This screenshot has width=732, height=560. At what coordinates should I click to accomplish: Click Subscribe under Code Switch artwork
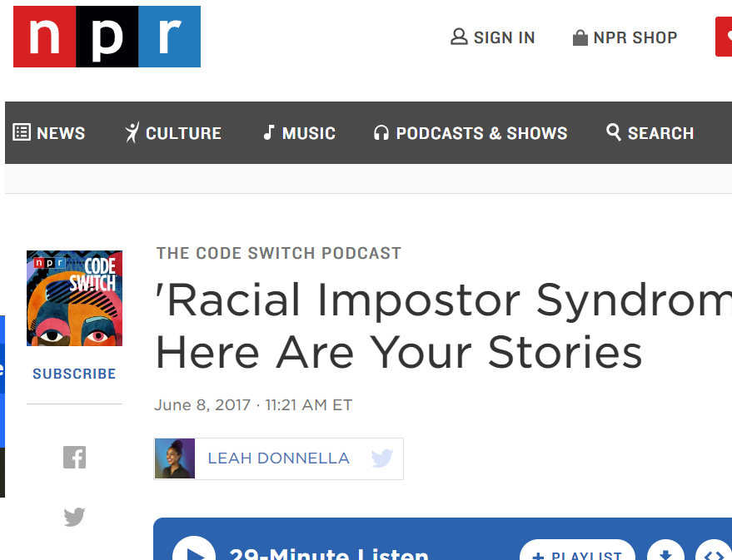74,374
